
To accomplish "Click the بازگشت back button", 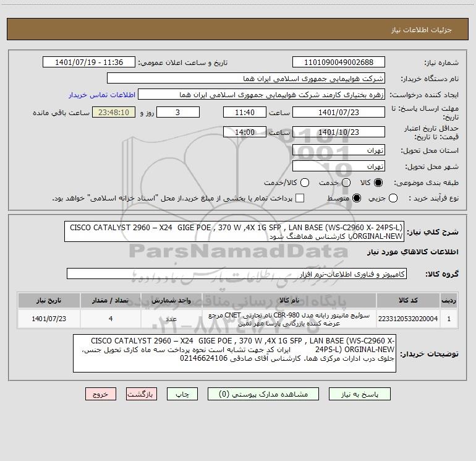I will tap(142, 394).
